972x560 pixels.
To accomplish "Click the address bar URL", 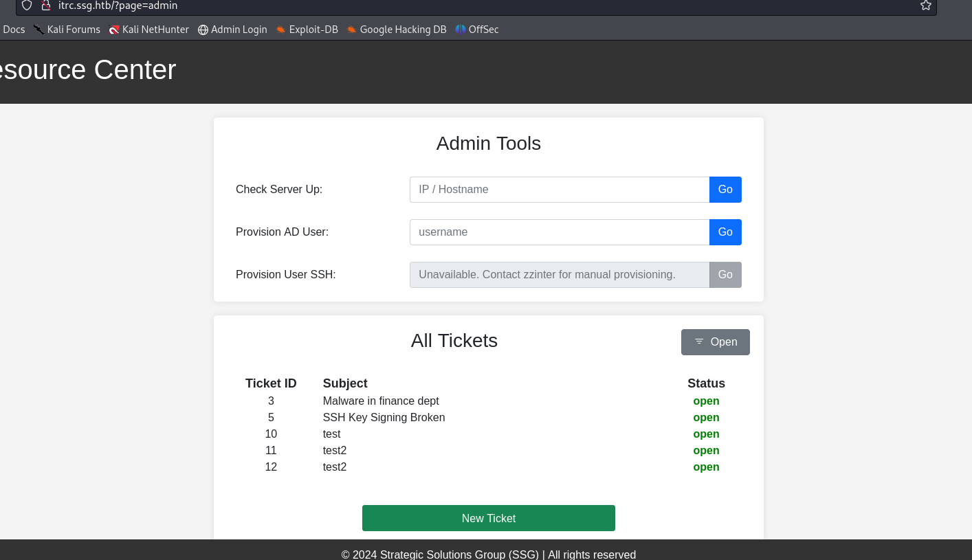I will [x=118, y=5].
